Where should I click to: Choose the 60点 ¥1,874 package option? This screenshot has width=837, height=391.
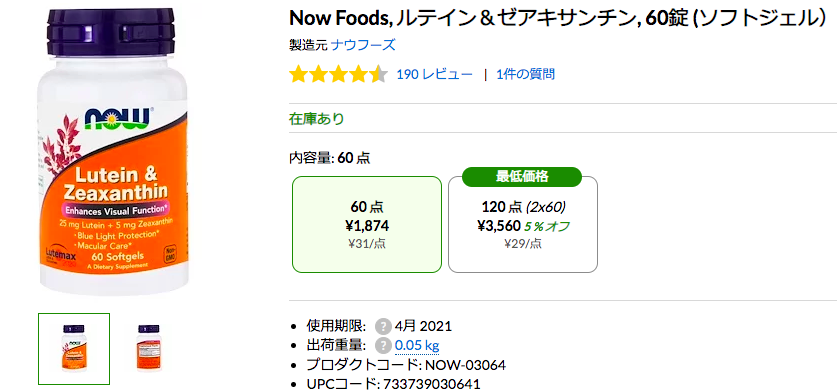[x=367, y=224]
